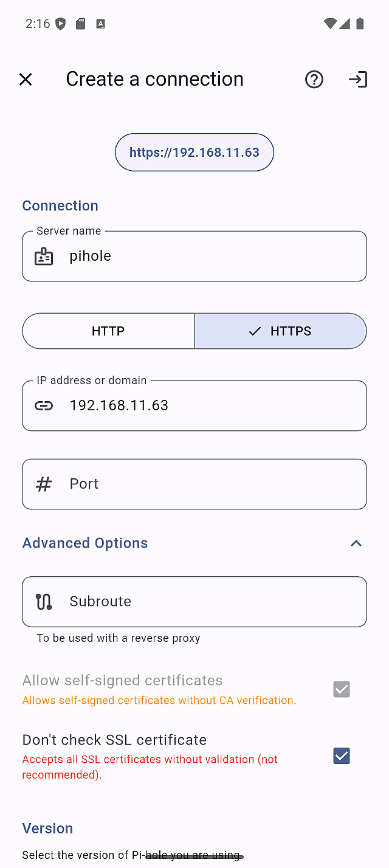Edit the Server name field pihole

tap(207, 256)
